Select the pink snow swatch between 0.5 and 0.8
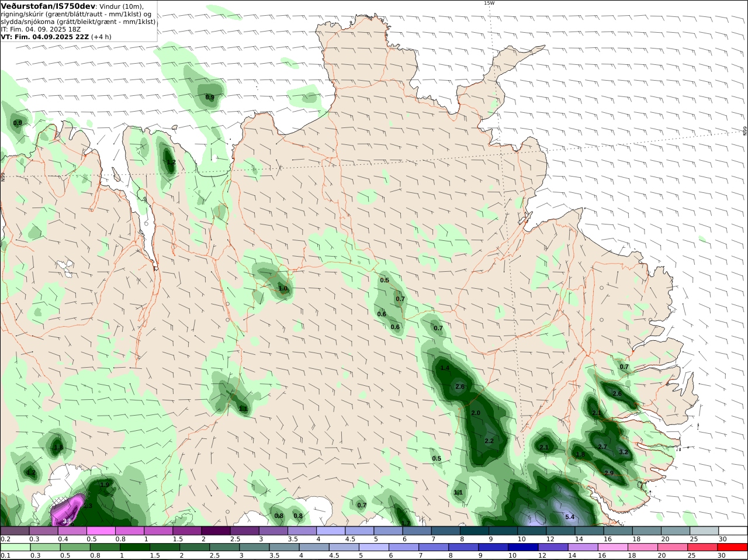The image size is (748, 560). click(x=101, y=531)
